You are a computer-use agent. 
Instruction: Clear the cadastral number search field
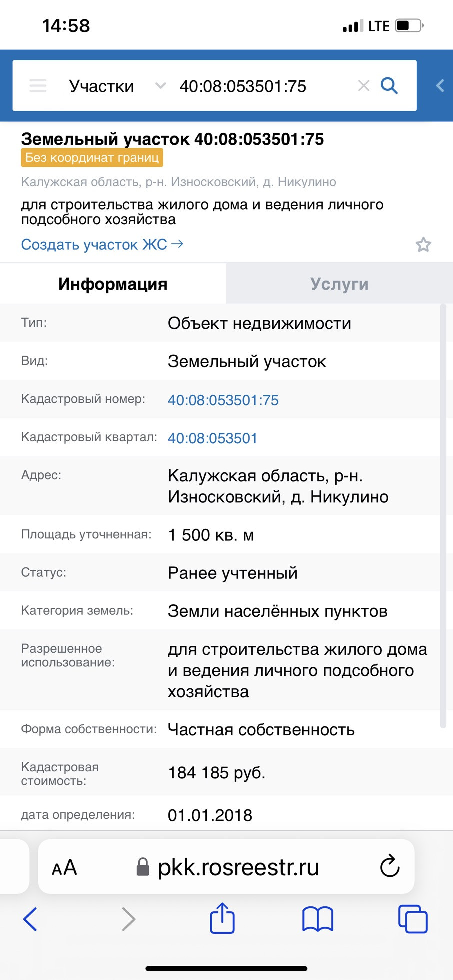364,86
